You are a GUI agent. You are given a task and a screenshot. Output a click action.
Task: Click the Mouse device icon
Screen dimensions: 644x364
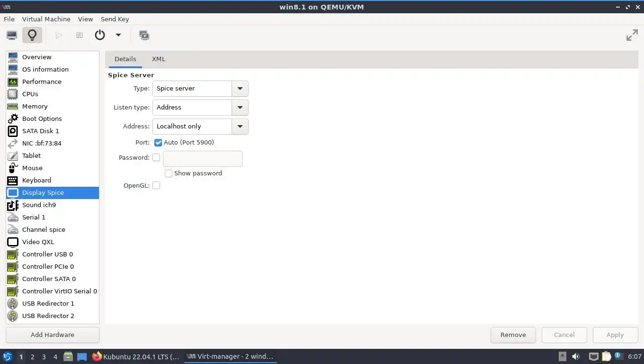click(13, 168)
